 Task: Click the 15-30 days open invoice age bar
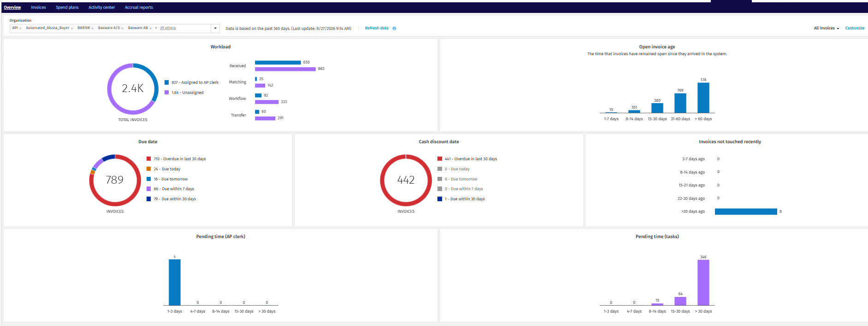657,108
